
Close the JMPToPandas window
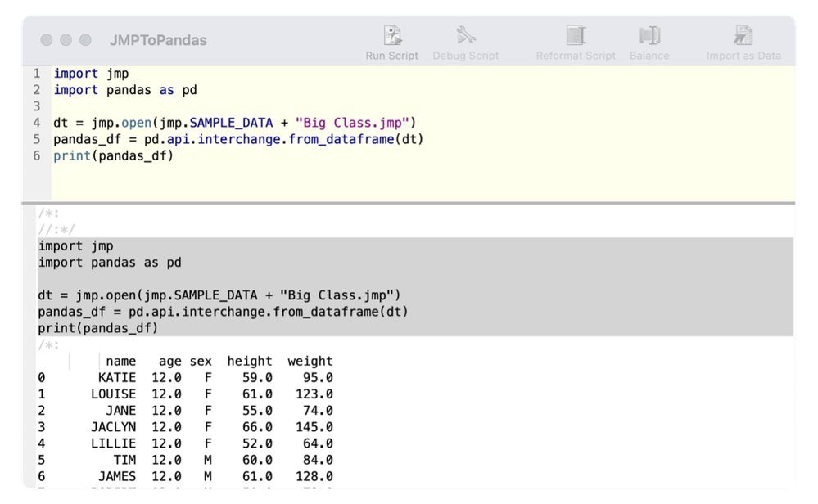point(47,40)
